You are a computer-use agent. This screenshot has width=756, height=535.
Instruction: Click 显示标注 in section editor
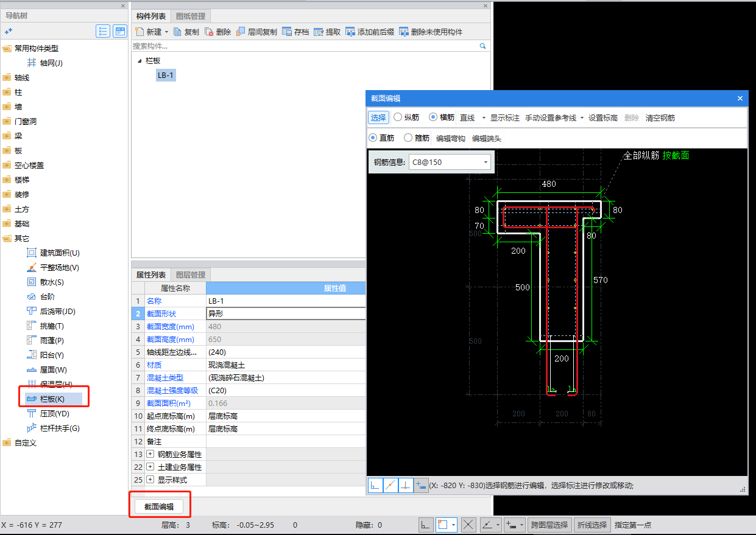coord(505,117)
